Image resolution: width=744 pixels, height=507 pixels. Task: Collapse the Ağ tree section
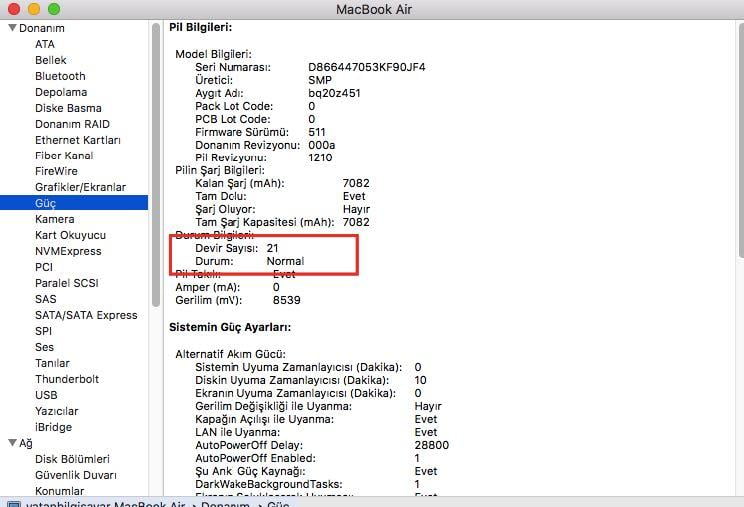11,443
